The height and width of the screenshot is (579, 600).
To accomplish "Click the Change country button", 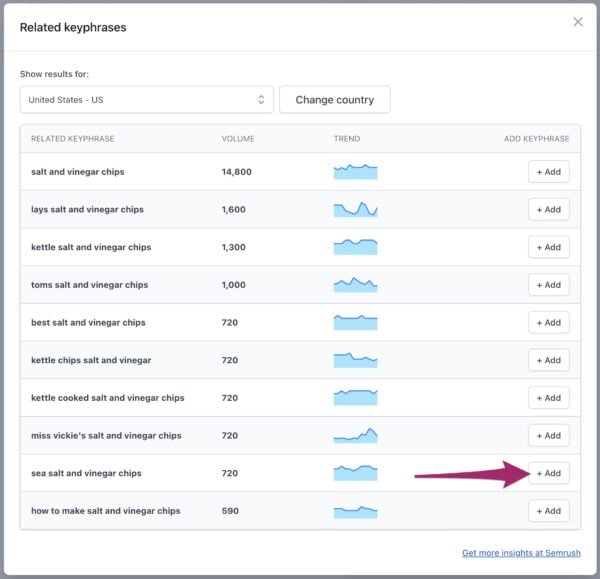I will coord(334,100).
